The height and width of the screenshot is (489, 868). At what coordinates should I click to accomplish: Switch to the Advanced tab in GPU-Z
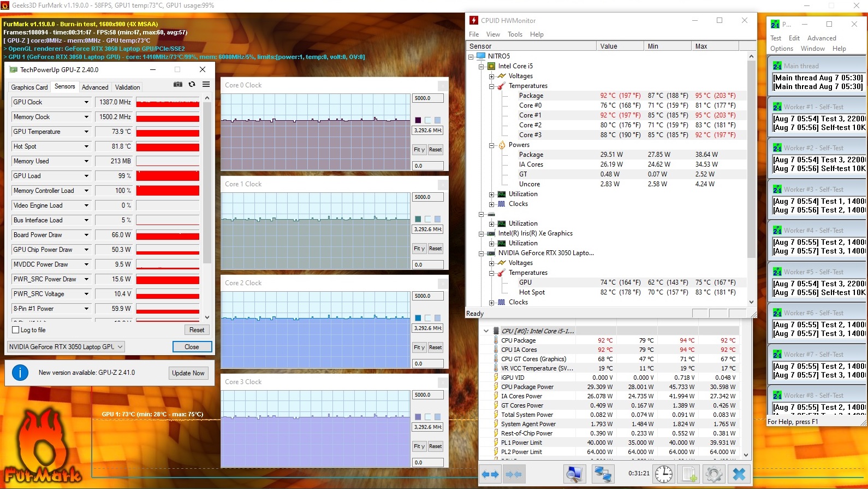[95, 87]
